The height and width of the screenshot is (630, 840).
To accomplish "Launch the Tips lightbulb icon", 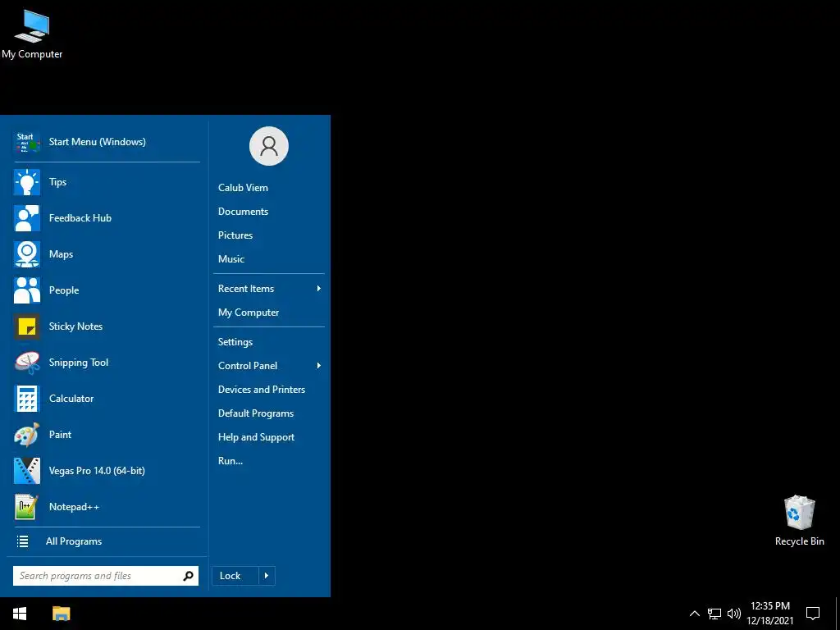I will click(x=27, y=182).
